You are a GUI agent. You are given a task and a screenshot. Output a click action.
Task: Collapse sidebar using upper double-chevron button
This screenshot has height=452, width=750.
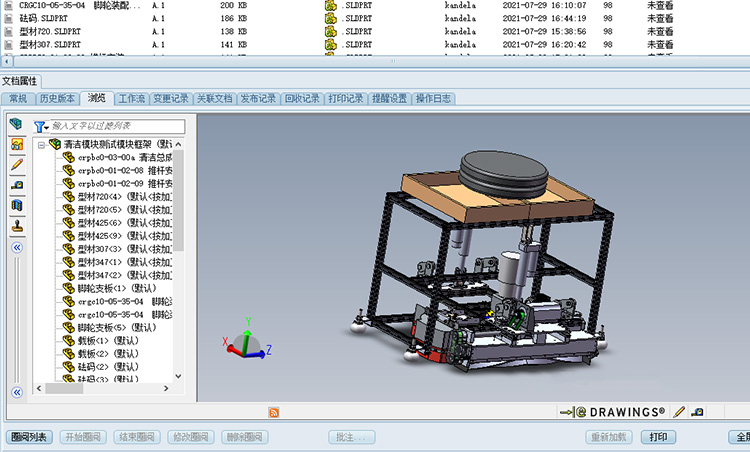point(17,247)
